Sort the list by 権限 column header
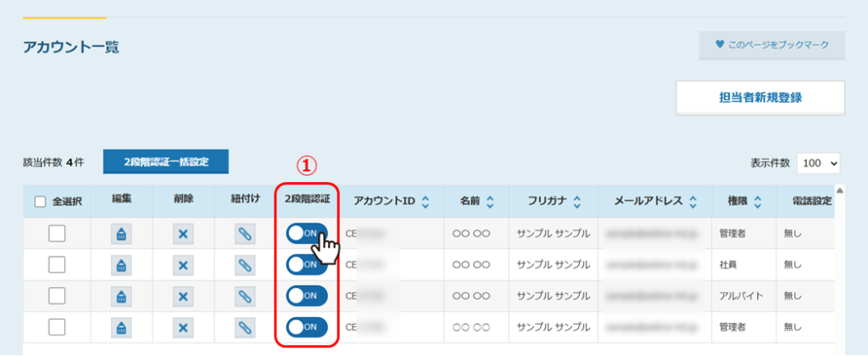Viewport: 868px width, 356px height. point(757,202)
